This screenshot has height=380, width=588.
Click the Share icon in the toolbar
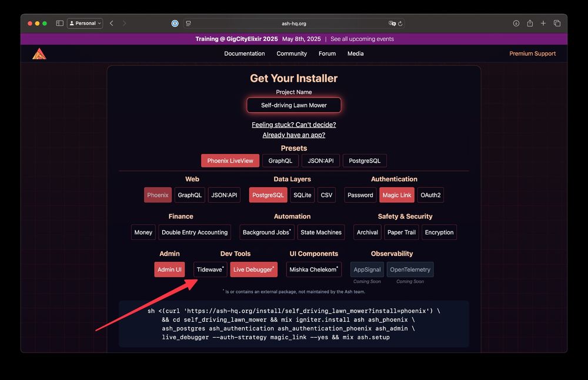pyautogui.click(x=530, y=23)
